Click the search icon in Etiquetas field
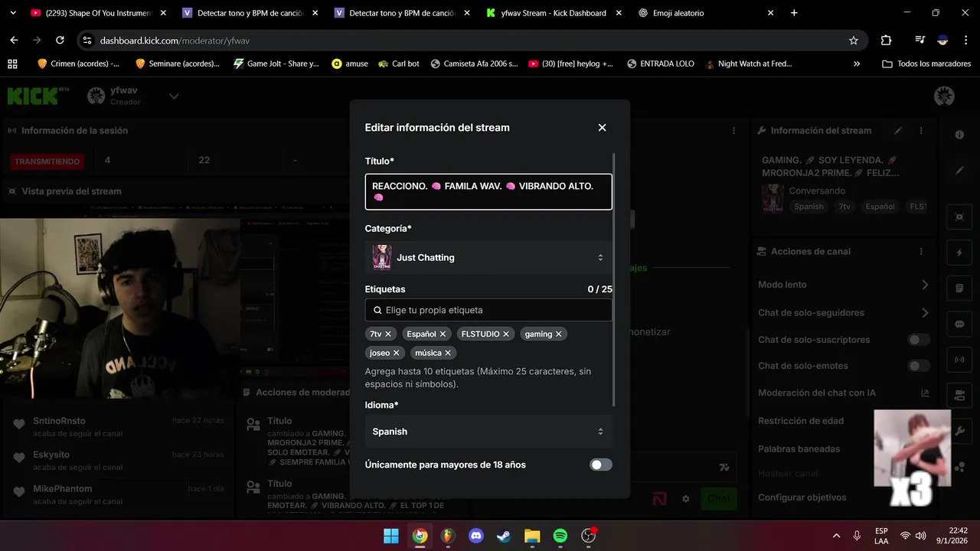Image resolution: width=980 pixels, height=551 pixels. [x=377, y=311]
